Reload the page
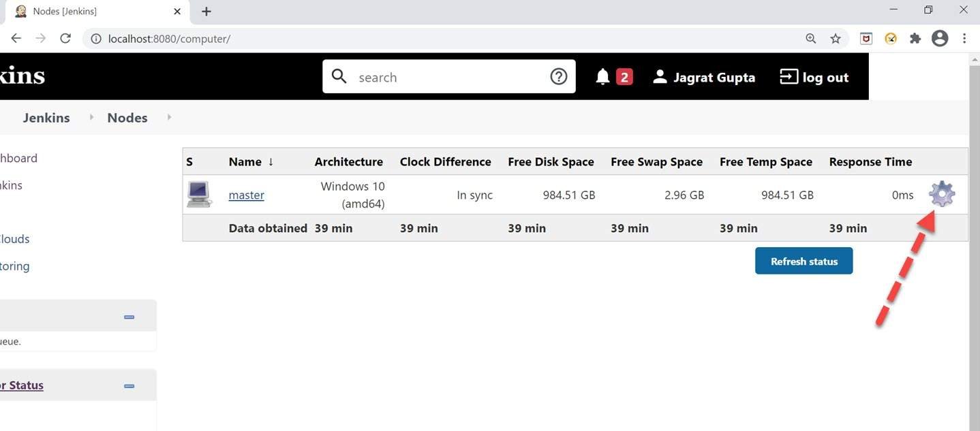This screenshot has width=980, height=431. coord(65,39)
